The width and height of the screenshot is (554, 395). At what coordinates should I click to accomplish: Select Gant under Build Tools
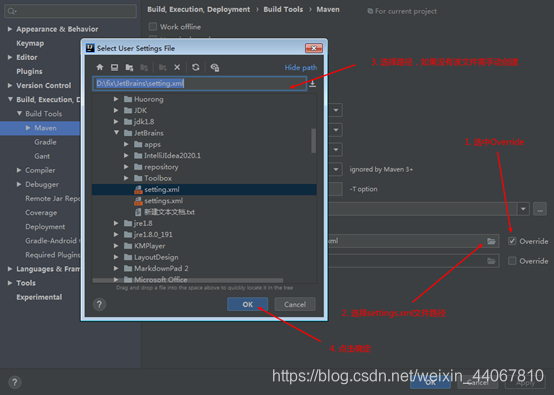point(42,156)
